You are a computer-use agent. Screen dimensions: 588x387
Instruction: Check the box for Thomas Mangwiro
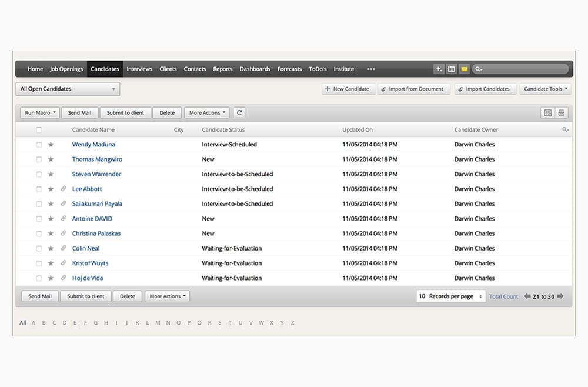tap(39, 159)
